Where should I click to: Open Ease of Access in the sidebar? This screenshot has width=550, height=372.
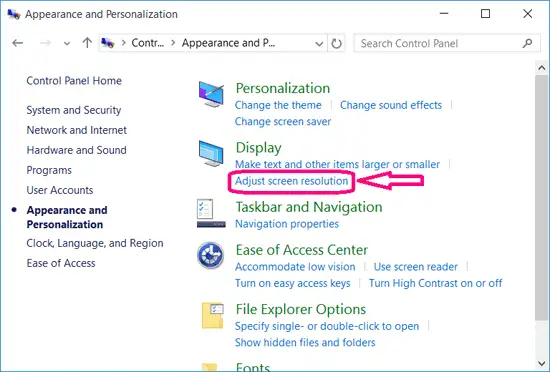pos(61,263)
